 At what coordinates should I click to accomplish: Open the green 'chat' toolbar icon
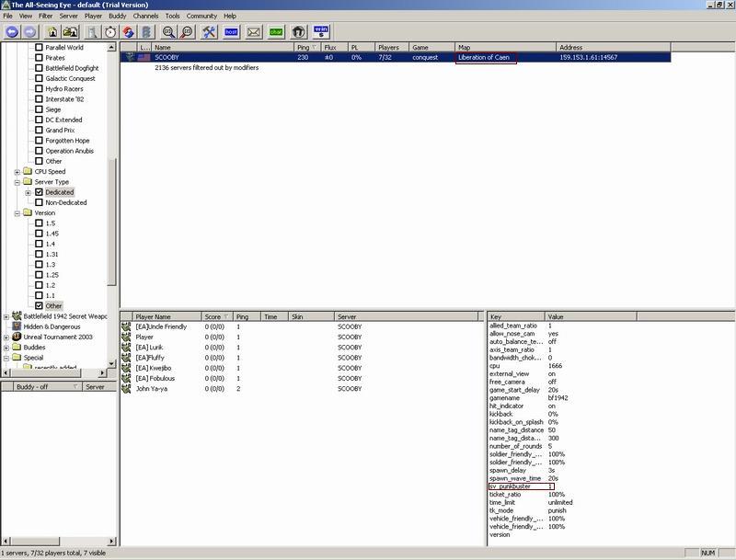[x=276, y=31]
